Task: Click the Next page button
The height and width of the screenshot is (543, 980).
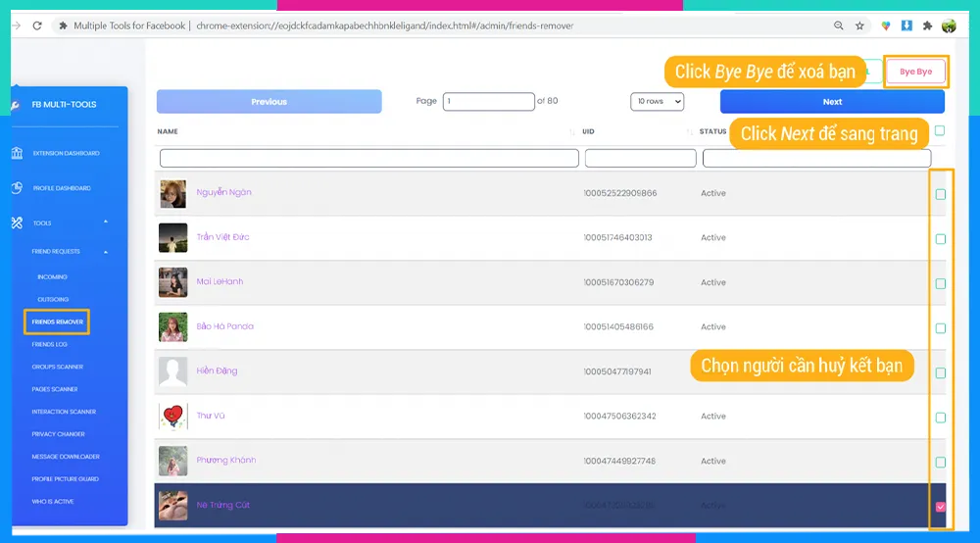Action: click(832, 102)
